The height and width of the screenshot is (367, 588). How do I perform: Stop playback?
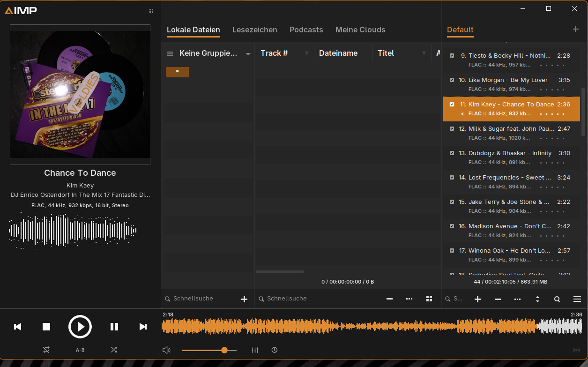click(x=46, y=327)
